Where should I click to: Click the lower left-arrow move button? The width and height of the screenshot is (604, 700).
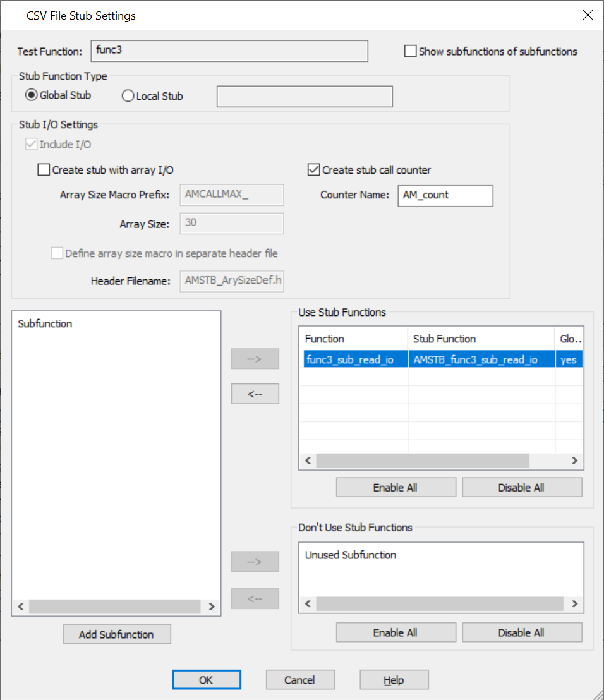pos(255,599)
